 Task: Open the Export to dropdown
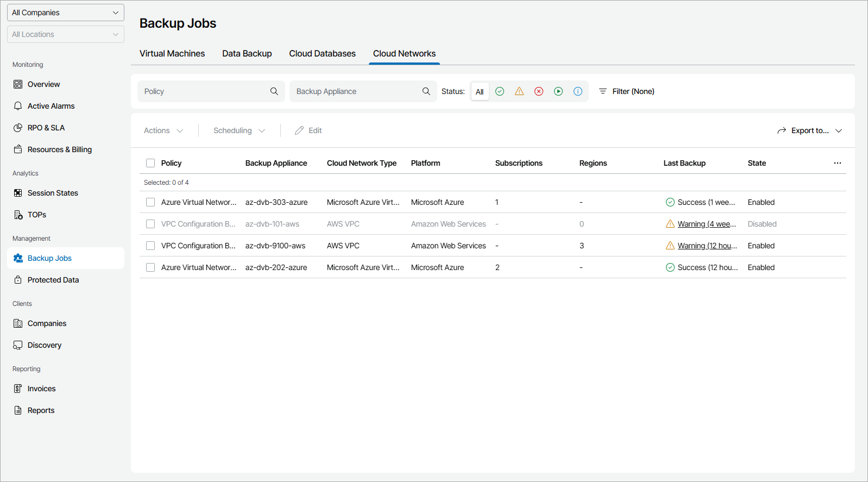click(809, 130)
